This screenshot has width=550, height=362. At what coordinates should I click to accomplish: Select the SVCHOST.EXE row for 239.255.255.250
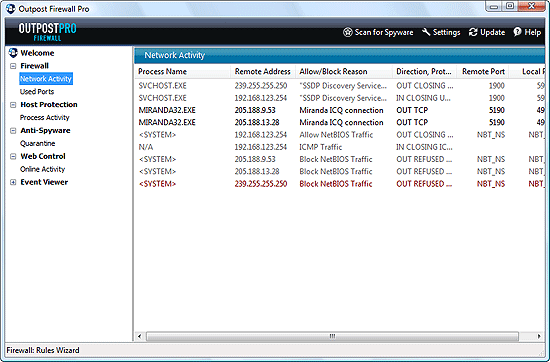click(340, 86)
